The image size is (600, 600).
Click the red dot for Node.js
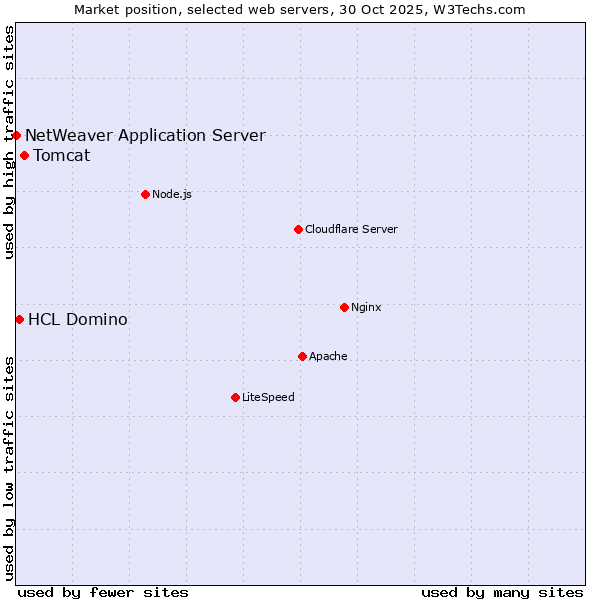tap(145, 194)
